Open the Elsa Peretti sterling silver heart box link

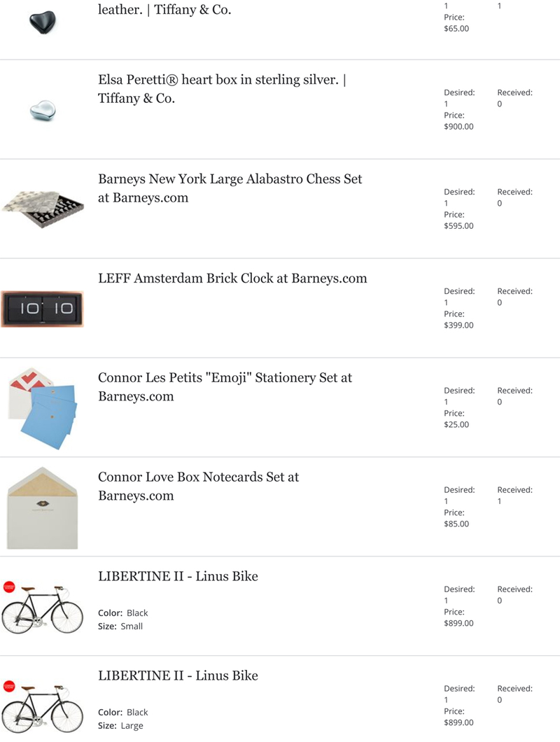(x=222, y=88)
